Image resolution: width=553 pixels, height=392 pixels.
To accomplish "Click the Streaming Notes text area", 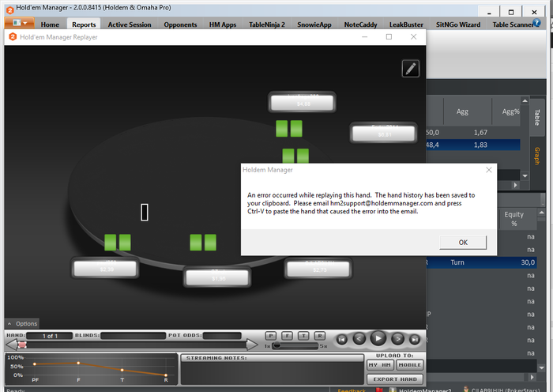I will pyautogui.click(x=272, y=373).
